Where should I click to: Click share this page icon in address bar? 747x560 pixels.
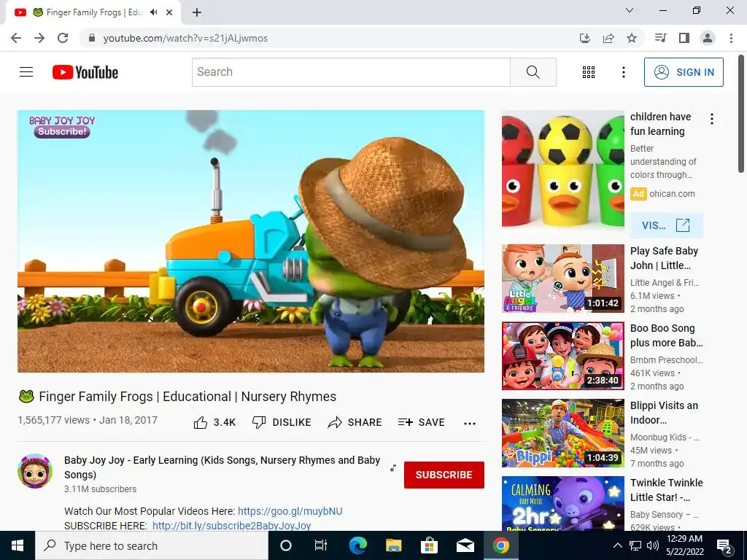click(x=608, y=38)
